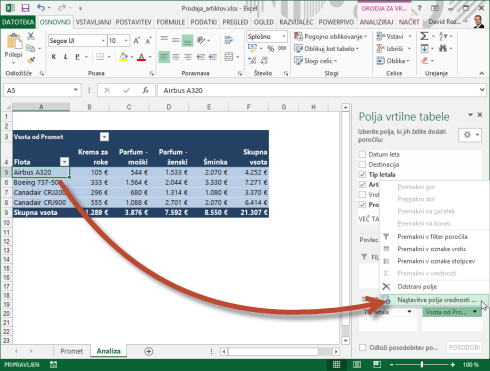Screen dimensions: 490x371
Task: Open AutoSum sigma icon in Urejanje
Action: (x=424, y=36)
